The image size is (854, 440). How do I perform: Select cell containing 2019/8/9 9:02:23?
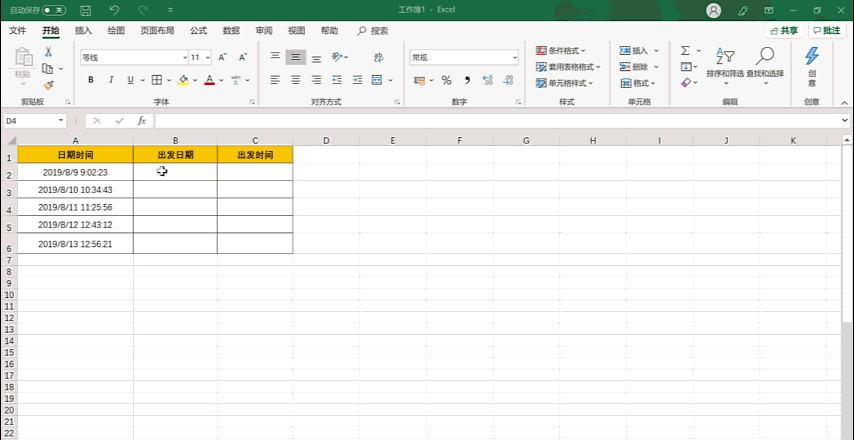(75, 172)
